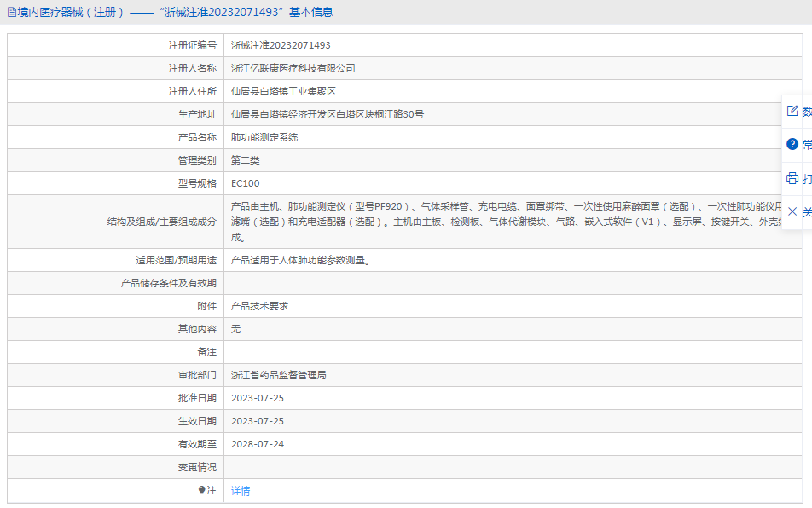The image size is (812, 508).
Task: Click the 附件 label
Action: [x=206, y=306]
